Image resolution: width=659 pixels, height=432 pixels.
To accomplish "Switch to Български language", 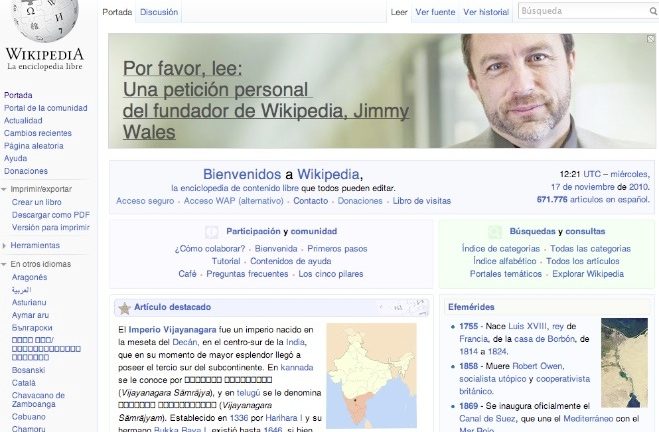I will (x=32, y=328).
